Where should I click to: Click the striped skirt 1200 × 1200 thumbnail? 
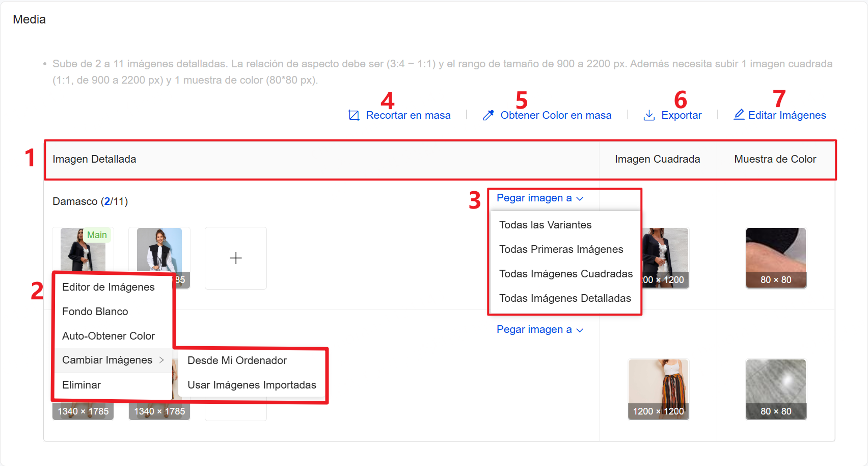[x=658, y=389]
